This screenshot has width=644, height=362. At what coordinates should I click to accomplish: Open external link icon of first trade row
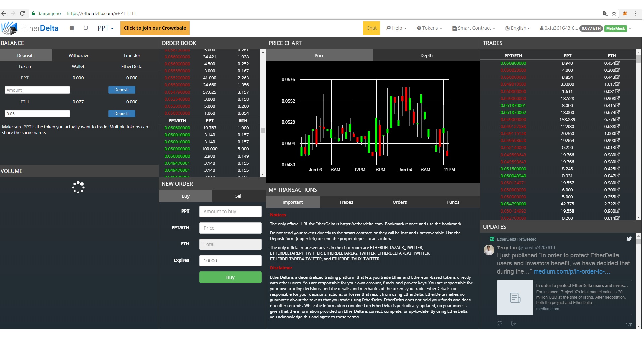pos(618,63)
